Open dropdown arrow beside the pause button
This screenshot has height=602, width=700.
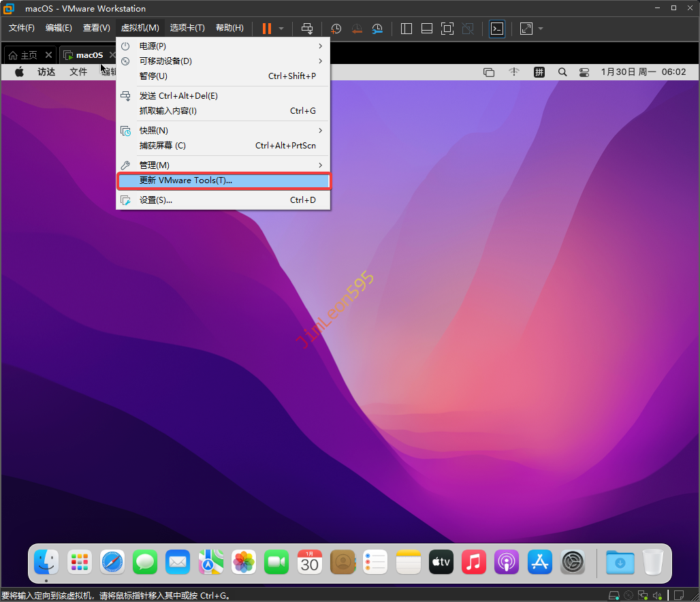coord(281,29)
